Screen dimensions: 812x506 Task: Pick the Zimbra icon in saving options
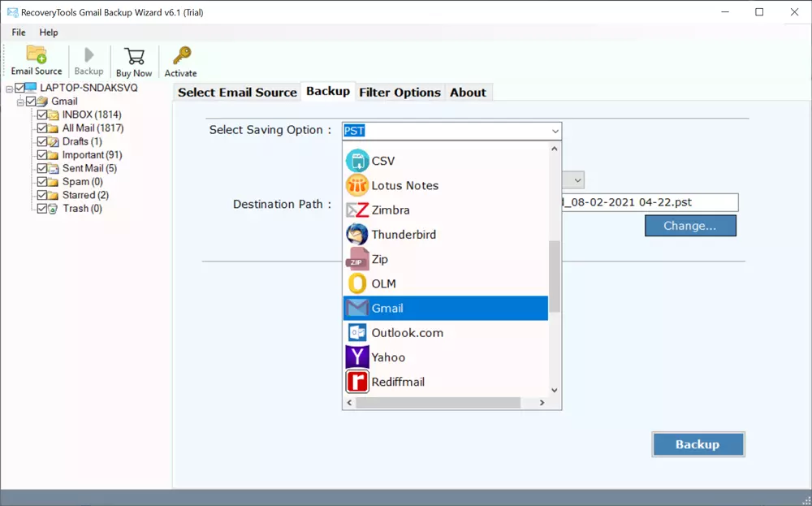tap(357, 210)
